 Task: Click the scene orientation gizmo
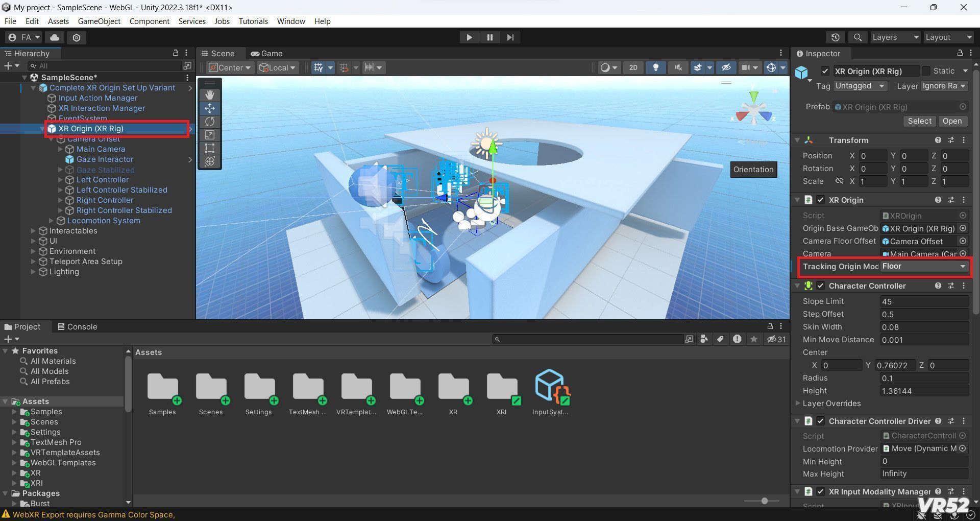tap(754, 109)
